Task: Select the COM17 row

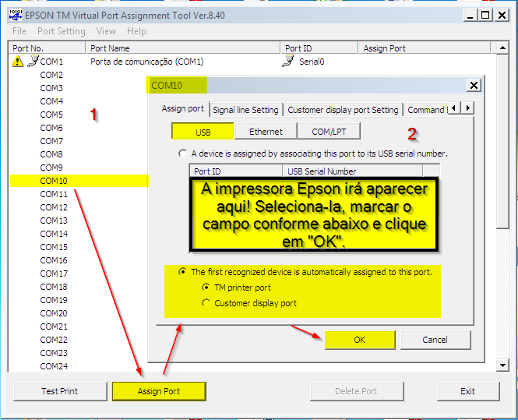Action: point(54,274)
